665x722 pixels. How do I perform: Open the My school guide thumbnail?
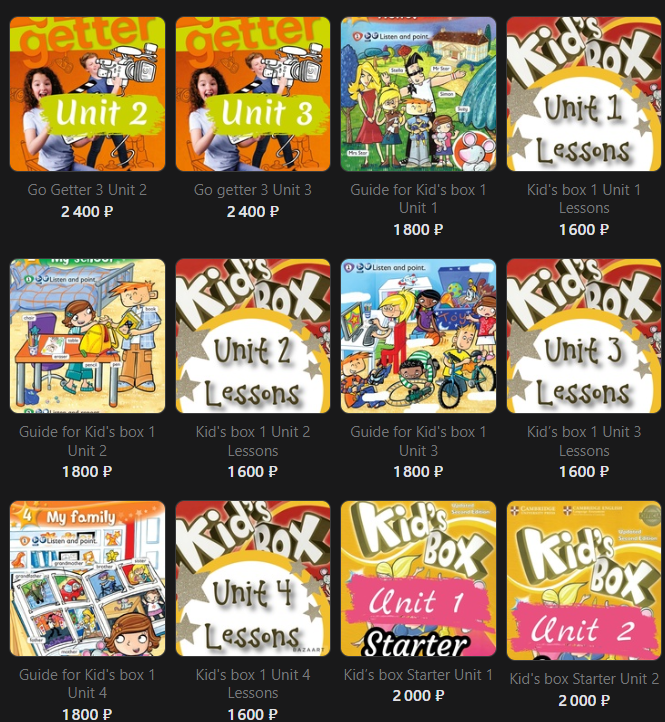(87, 336)
